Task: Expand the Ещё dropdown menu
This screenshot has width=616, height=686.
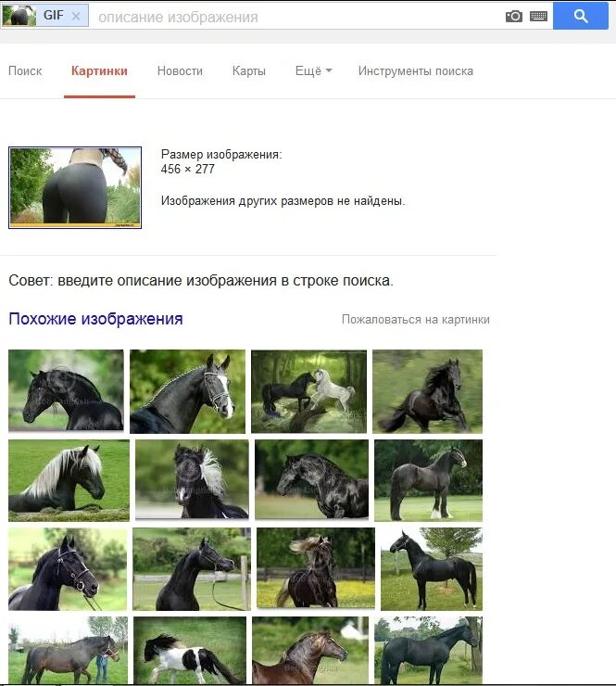Action: coord(313,70)
